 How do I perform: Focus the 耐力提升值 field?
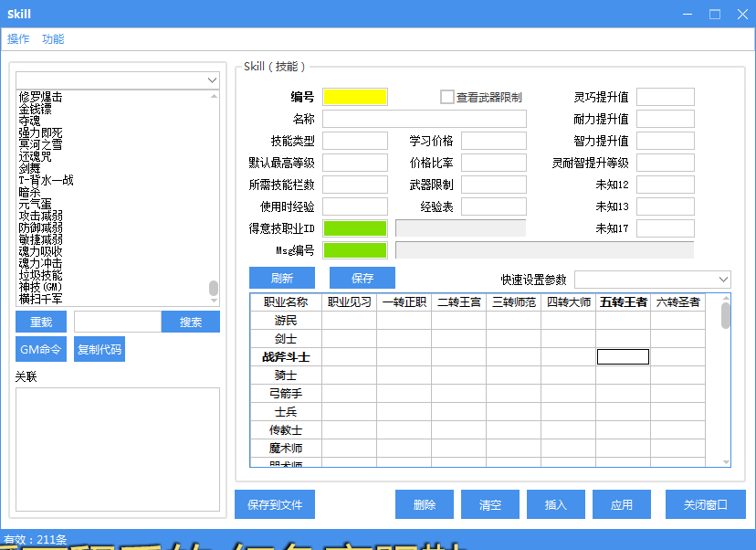coord(666,119)
